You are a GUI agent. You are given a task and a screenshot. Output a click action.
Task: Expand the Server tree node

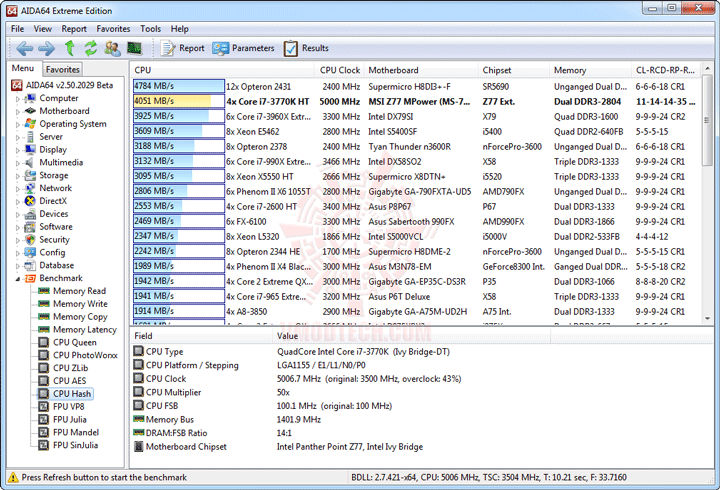(18, 137)
